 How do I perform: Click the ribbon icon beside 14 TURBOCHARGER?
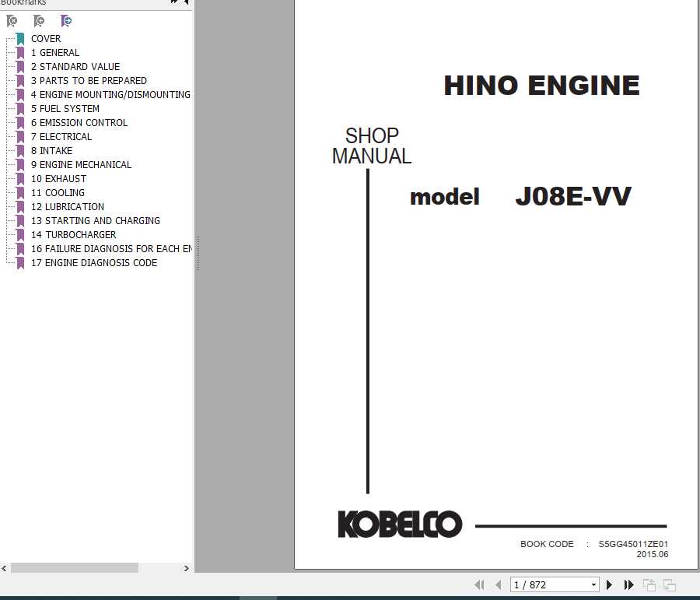click(20, 234)
